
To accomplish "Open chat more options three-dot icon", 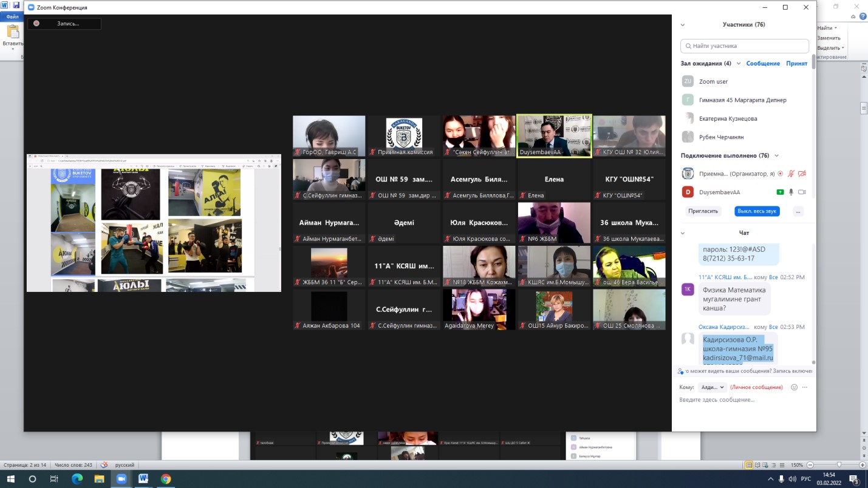I will (805, 387).
